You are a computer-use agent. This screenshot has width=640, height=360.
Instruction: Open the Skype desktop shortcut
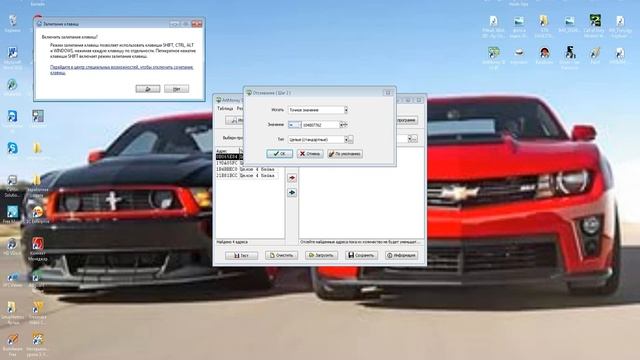[x=12, y=149]
